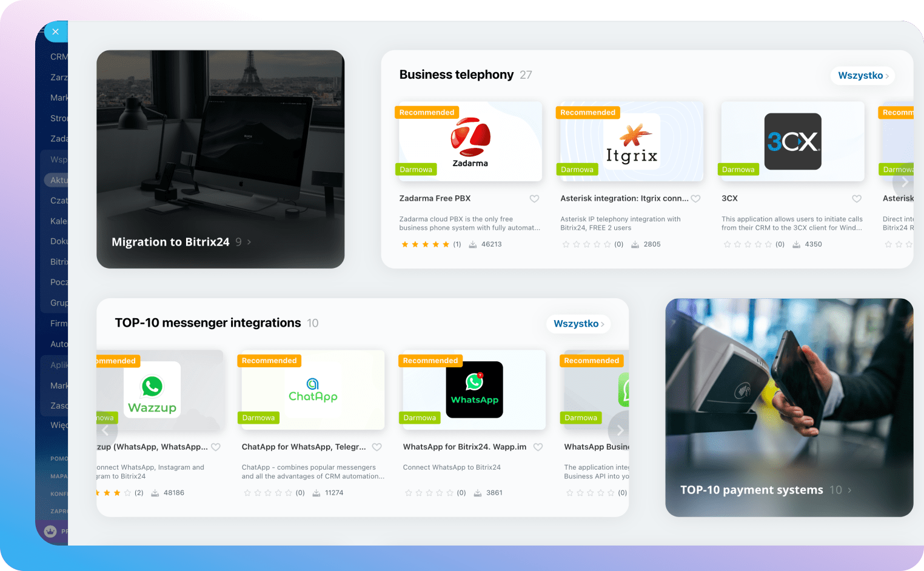Click the Wazzup app logo
The image size is (924, 571).
click(x=152, y=390)
